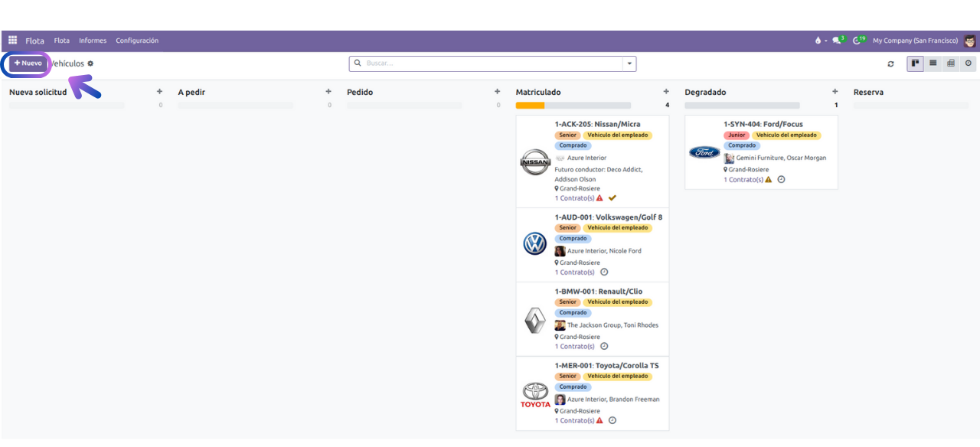Click the user avatar in top bar
Image resolution: width=980 pixels, height=447 pixels.
[x=970, y=41]
